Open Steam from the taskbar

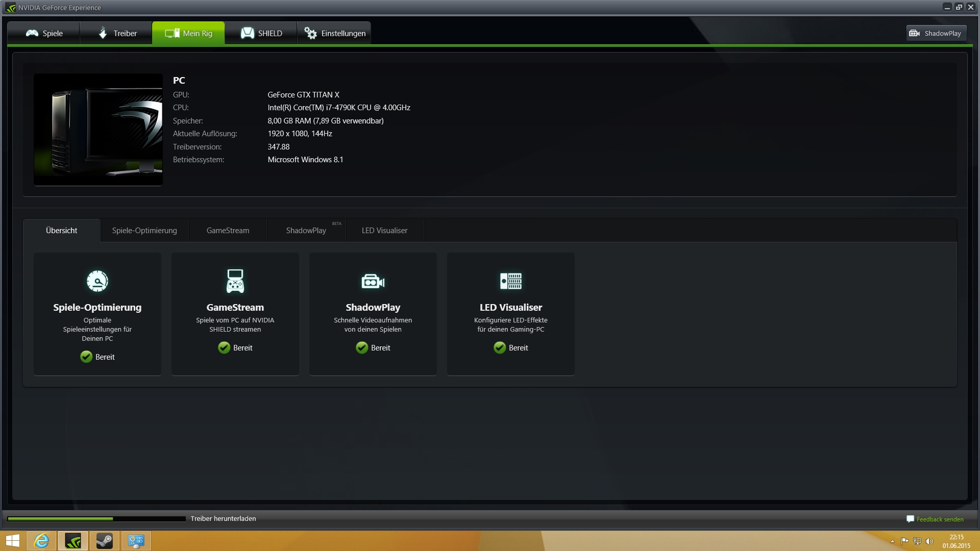point(105,541)
